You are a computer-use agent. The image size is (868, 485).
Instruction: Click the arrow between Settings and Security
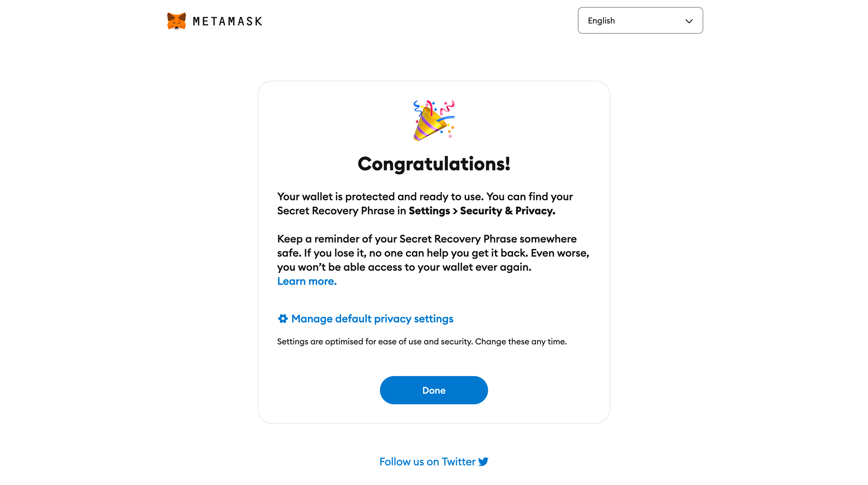point(455,211)
